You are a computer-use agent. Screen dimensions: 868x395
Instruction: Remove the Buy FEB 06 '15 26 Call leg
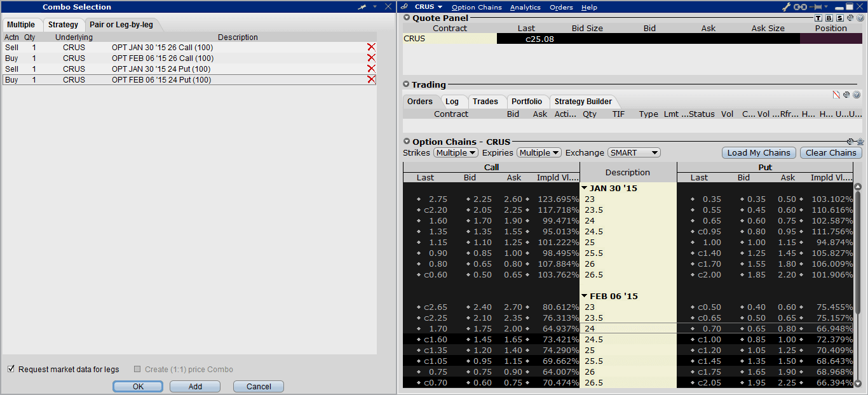pyautogui.click(x=371, y=58)
